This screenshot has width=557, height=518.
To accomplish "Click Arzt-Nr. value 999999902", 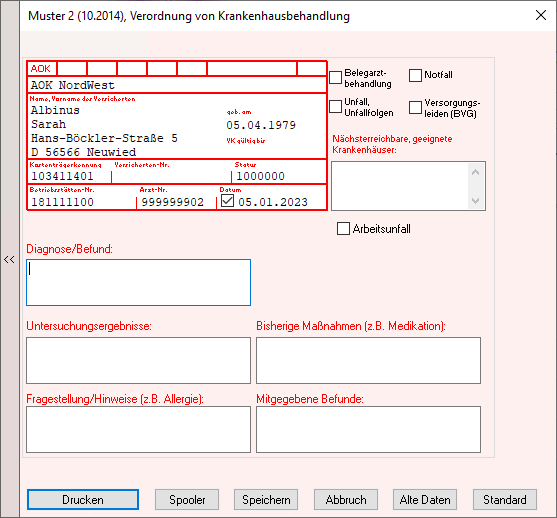I will [173, 202].
